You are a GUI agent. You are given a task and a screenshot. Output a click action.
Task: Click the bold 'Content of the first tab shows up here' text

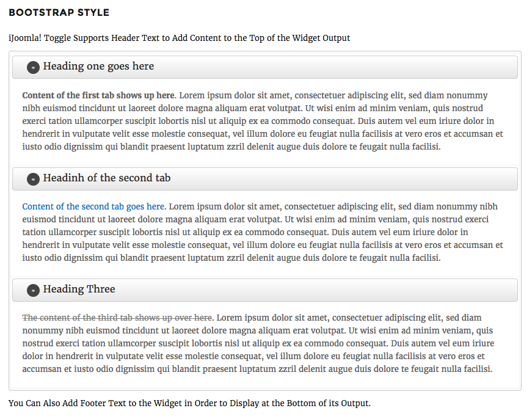click(98, 95)
